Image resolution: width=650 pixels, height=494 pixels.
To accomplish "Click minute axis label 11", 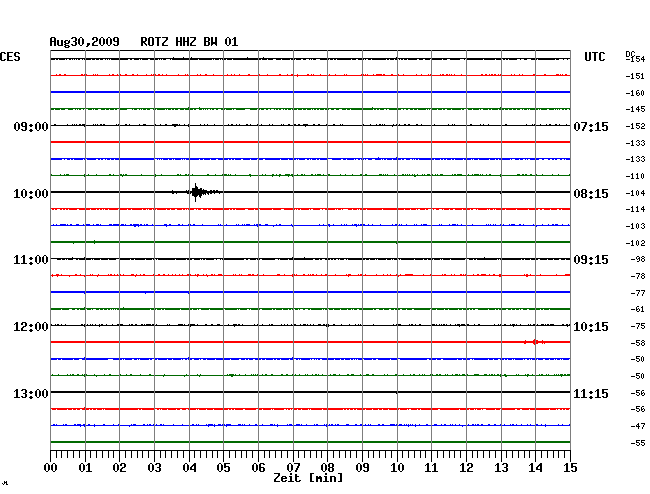I will tap(431, 468).
